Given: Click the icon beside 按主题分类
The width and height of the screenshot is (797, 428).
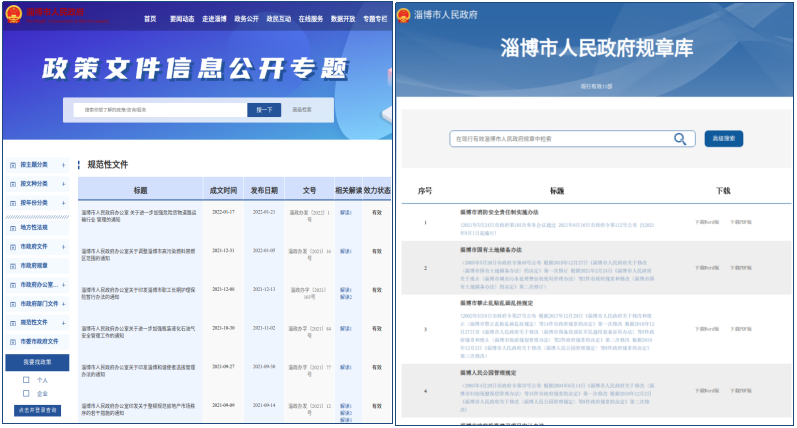Looking at the screenshot, I should [x=11, y=165].
